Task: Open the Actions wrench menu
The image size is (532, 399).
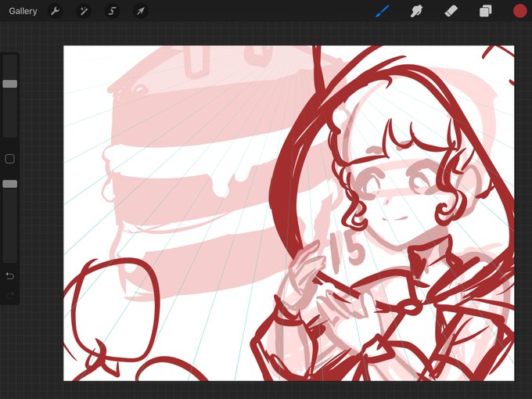Action: pyautogui.click(x=55, y=11)
